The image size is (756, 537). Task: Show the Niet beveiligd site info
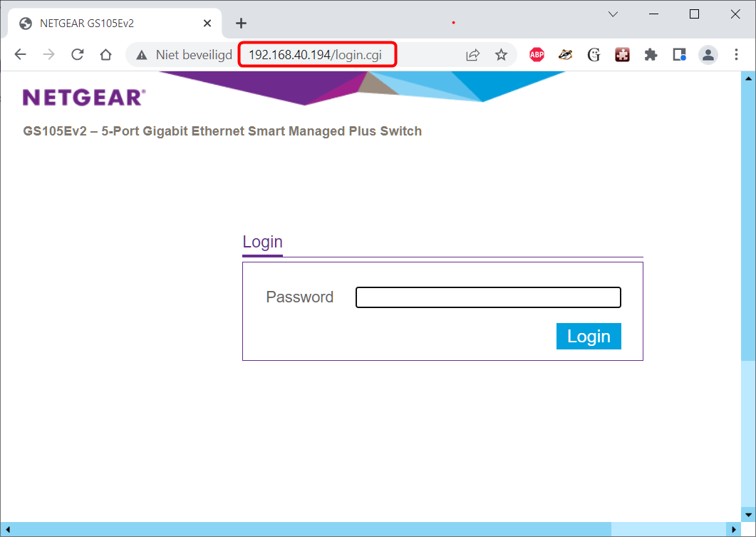click(x=184, y=54)
